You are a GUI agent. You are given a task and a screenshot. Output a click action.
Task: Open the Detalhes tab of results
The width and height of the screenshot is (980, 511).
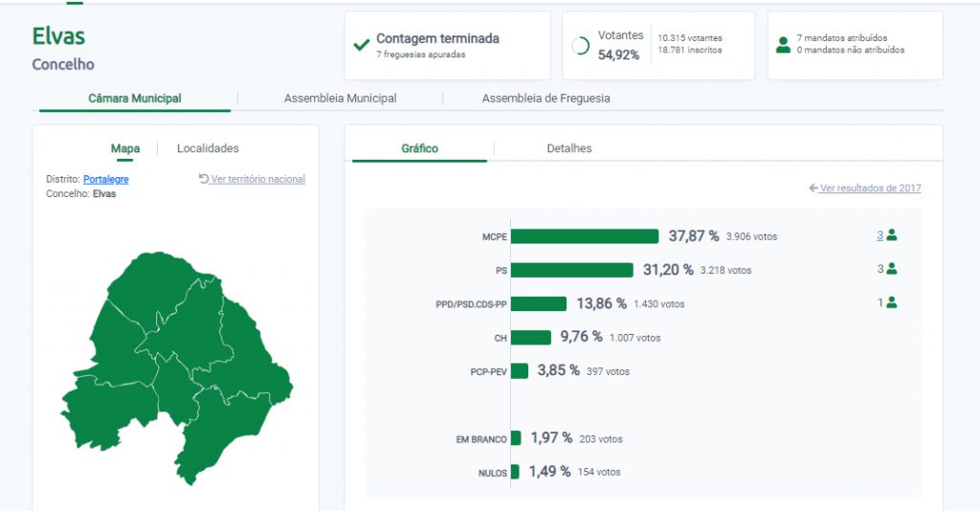(x=568, y=148)
